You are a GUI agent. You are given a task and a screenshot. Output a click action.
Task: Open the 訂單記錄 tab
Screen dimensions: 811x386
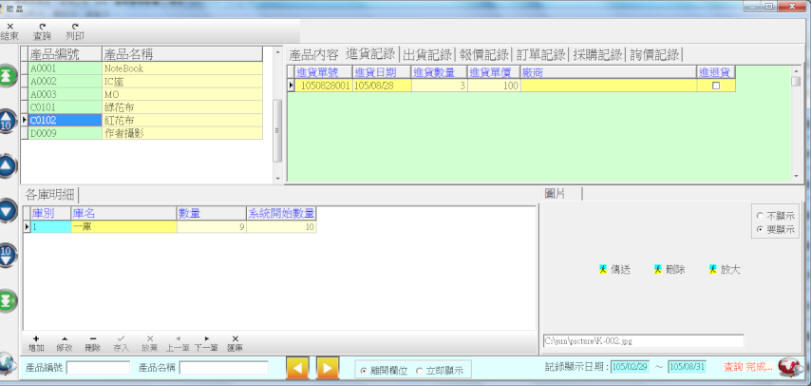tap(540, 54)
